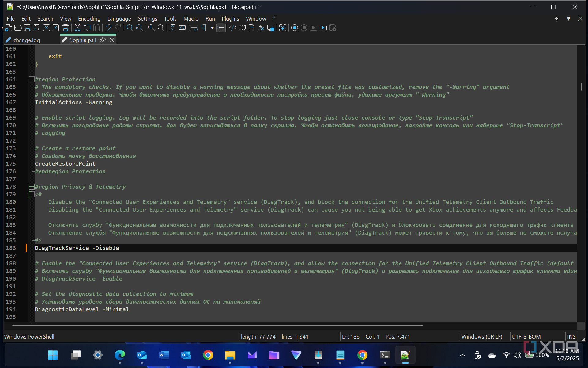
Task: Open Google Chrome from the taskbar
Action: (x=208, y=355)
